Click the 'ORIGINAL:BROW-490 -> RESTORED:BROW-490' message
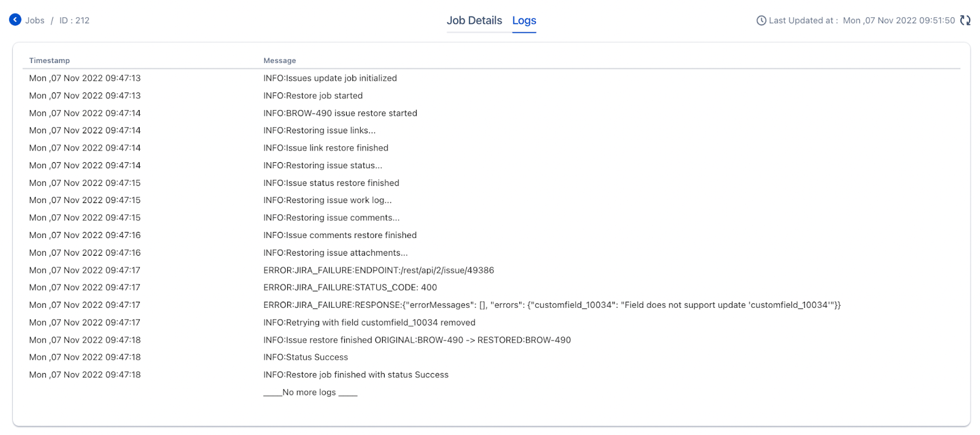Screen dimensions: 980x435 click(x=417, y=340)
